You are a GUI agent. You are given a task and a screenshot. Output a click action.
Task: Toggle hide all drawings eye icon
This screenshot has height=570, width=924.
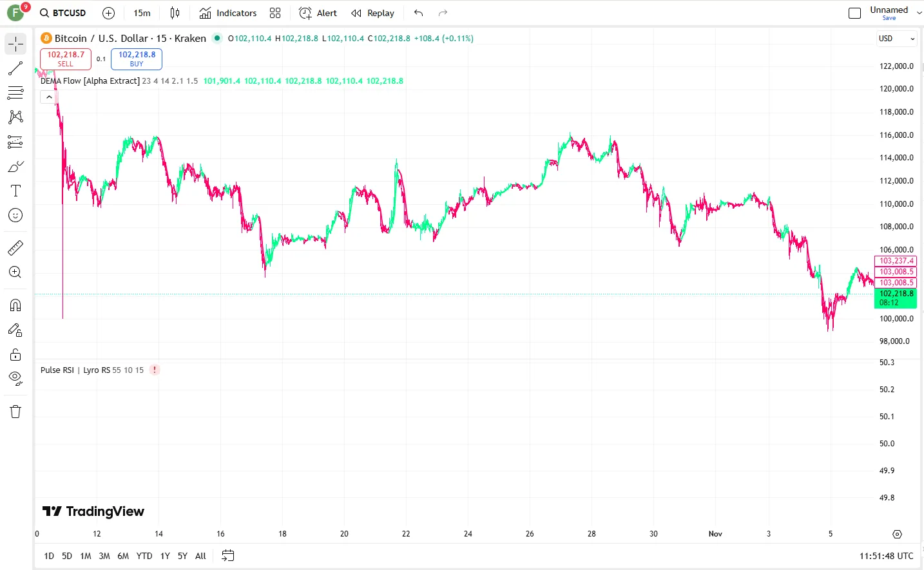[15, 379]
